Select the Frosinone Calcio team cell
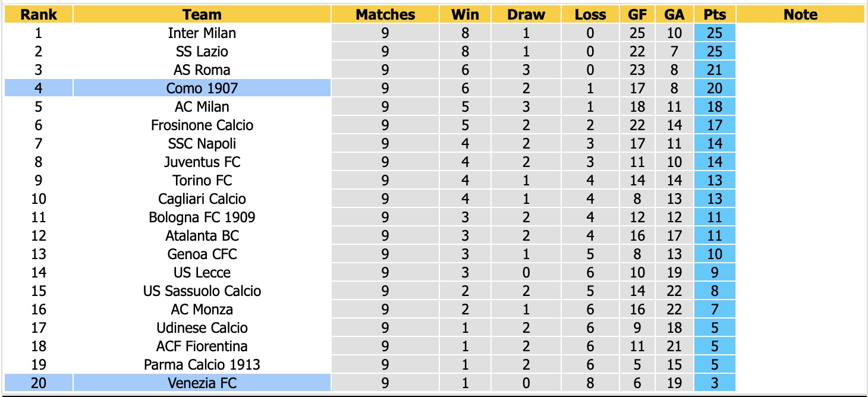Screen dimensions: 868x397 tap(202, 125)
